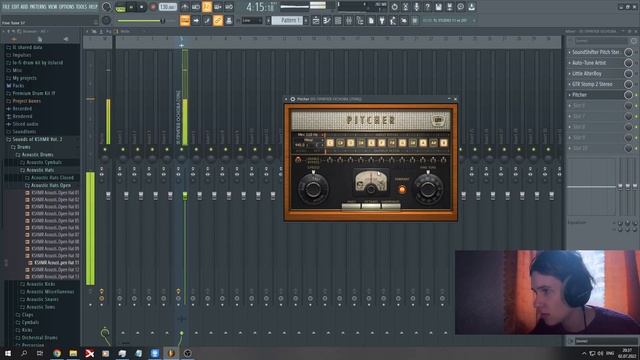Click the question mark help icon
Screen dimensions: 640x360
427,7
